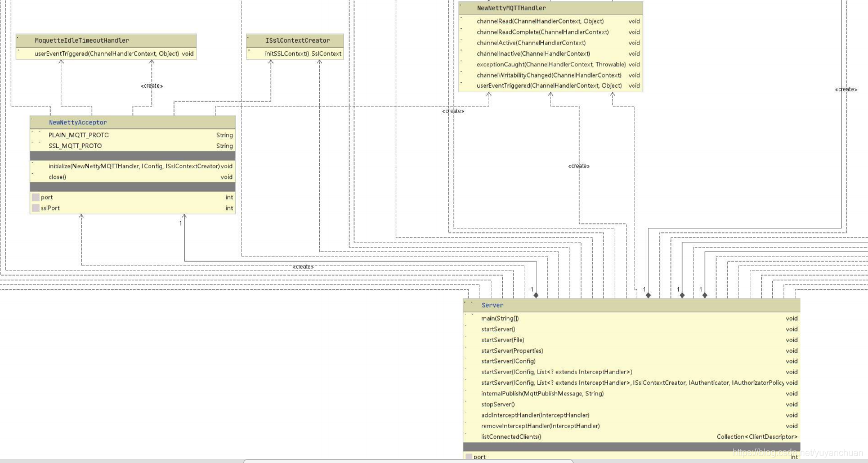Viewport: 868px width, 463px height.
Task: Click the SslContext return type of initSSLContext
Action: [326, 54]
